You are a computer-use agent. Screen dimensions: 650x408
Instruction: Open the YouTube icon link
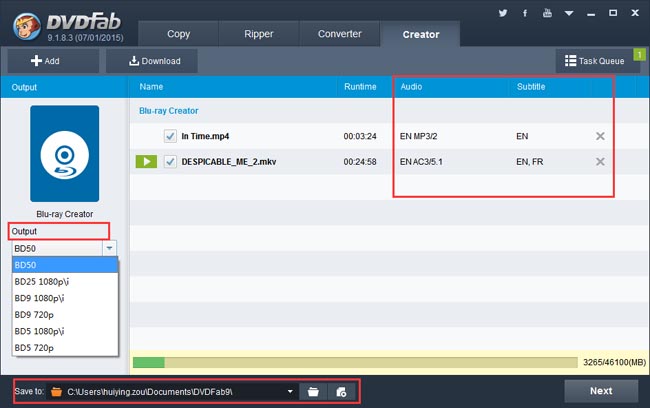548,14
